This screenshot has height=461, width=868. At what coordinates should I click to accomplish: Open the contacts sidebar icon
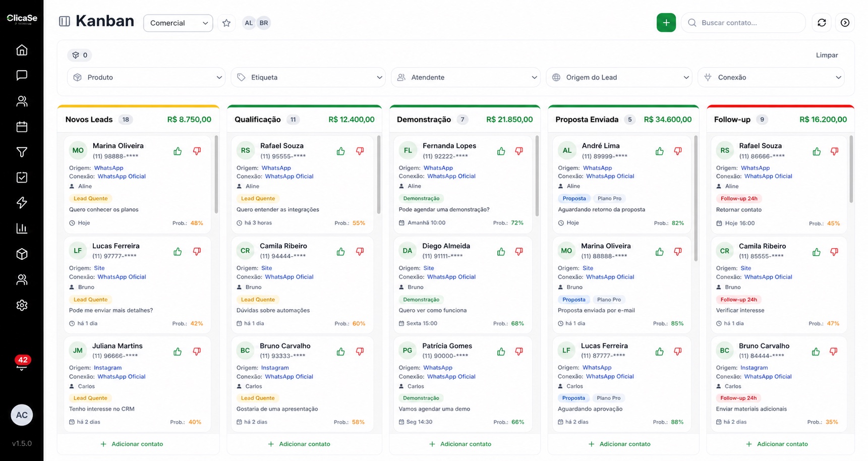point(22,101)
